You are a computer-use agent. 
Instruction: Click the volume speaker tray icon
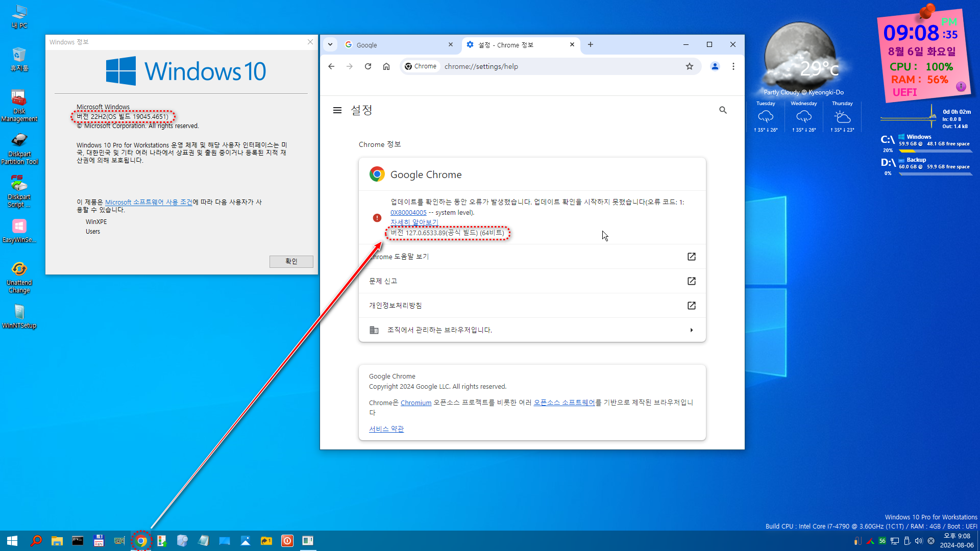tap(919, 541)
